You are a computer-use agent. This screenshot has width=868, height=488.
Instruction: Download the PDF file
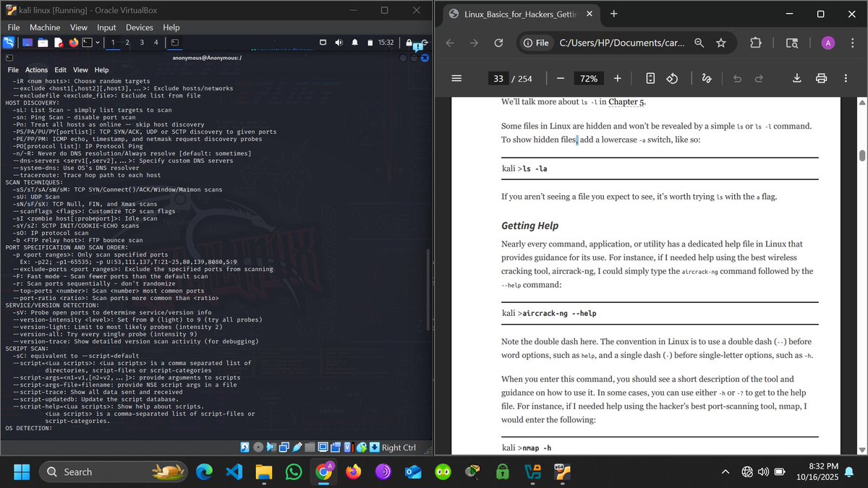[796, 78]
